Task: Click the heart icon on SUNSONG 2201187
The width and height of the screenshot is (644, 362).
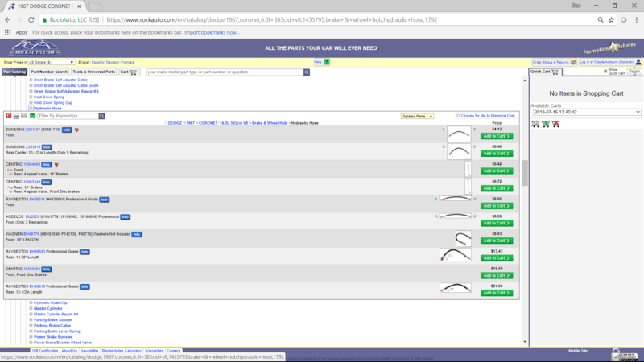Action: pyautogui.click(x=76, y=130)
